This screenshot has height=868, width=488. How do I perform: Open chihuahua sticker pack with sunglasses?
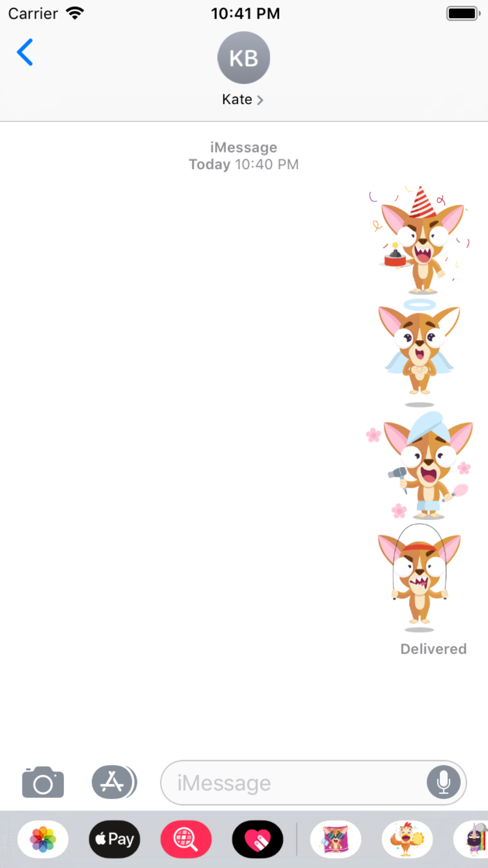(x=336, y=839)
